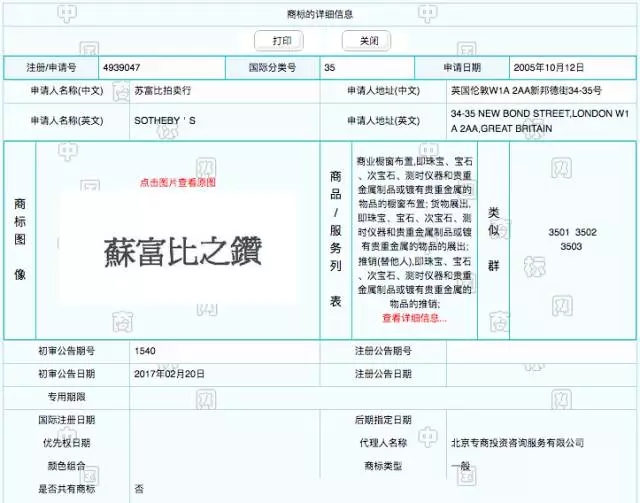Click the 注册/申请号 header cell

51,67
